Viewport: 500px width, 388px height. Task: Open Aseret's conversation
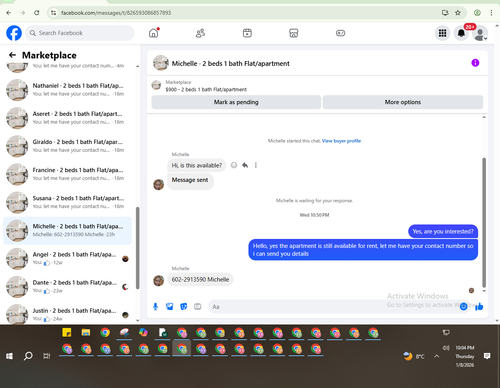(x=67, y=118)
